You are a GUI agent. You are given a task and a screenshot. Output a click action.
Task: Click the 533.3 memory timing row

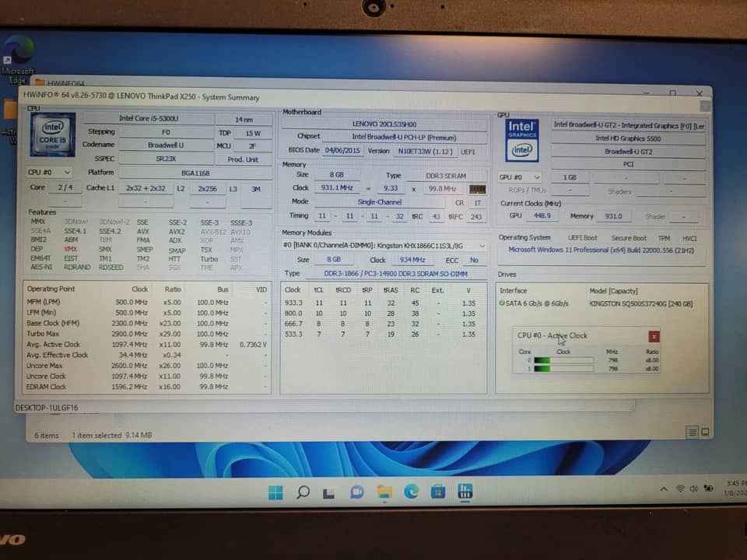[x=380, y=334]
